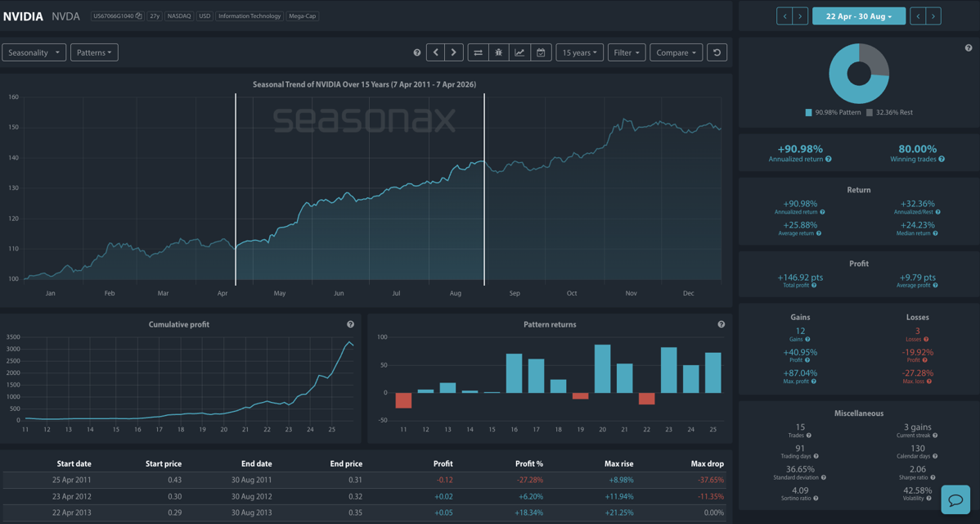Open the Compare dropdown
The image size is (980, 524).
676,52
